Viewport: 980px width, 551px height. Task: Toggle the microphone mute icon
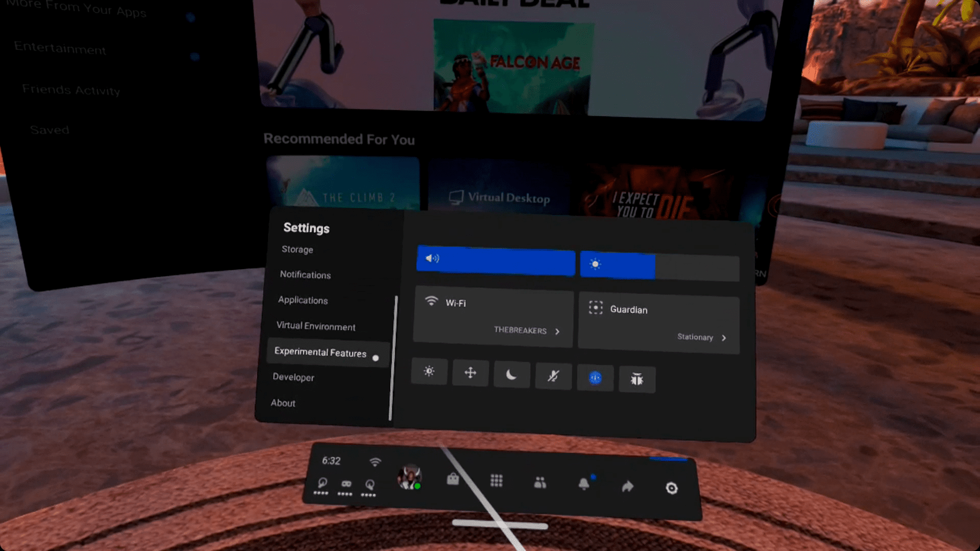[553, 375]
